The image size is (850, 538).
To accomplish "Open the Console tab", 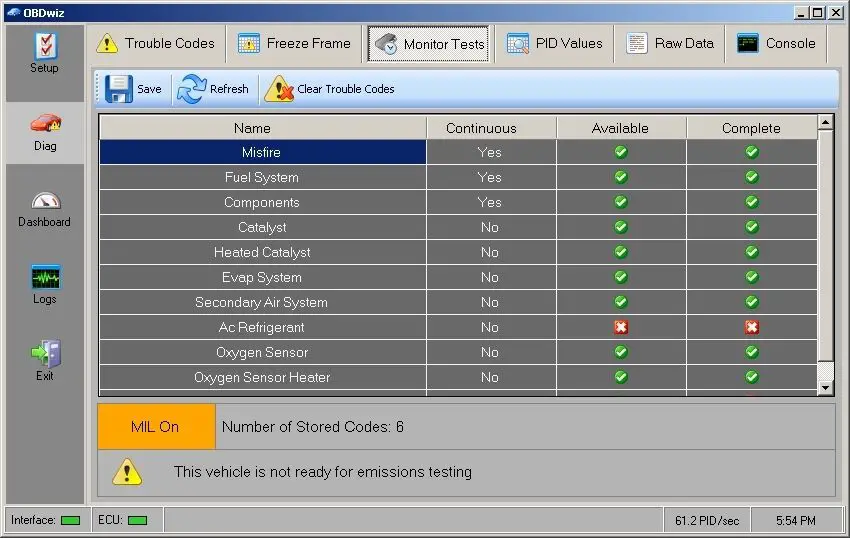I will point(777,44).
